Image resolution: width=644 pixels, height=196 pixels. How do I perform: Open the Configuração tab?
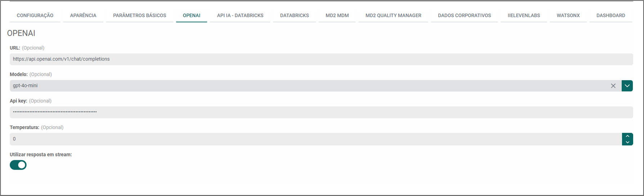coord(35,15)
